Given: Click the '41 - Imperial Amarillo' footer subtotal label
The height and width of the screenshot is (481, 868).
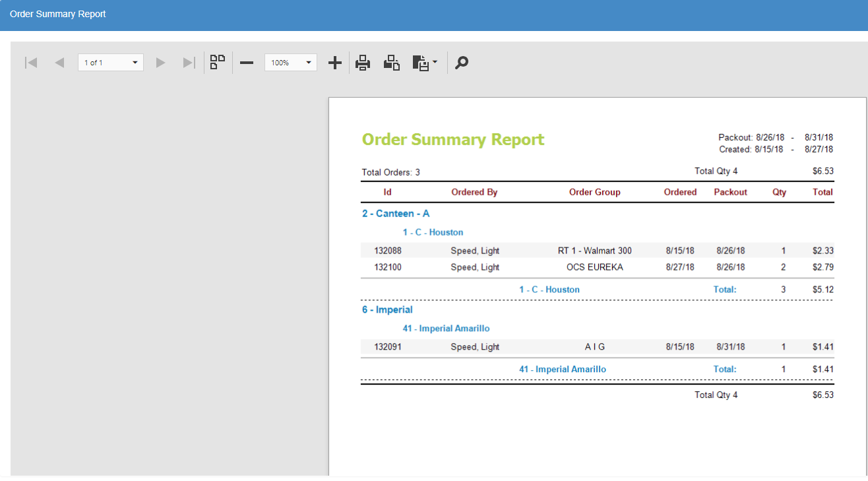Looking at the screenshot, I should pos(563,369).
